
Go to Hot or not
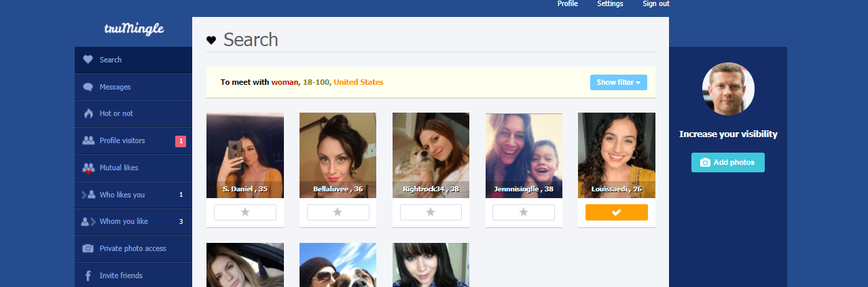coord(134,113)
